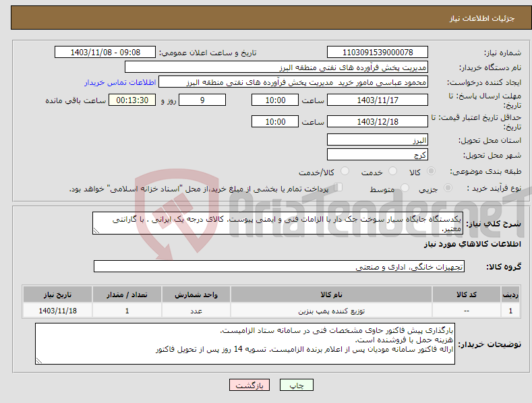Click the resize handle of buyer notes box
Image resolution: width=532 pixels, height=403 pixels.
click(39, 361)
